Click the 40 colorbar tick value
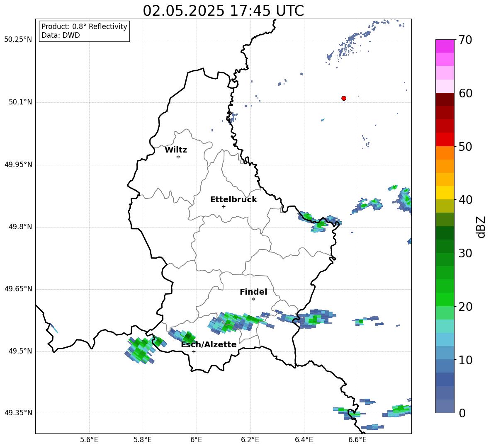The width and height of the screenshot is (491, 448). coord(465,200)
